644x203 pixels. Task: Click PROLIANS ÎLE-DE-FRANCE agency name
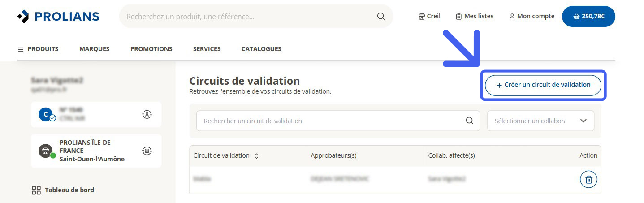(86, 147)
